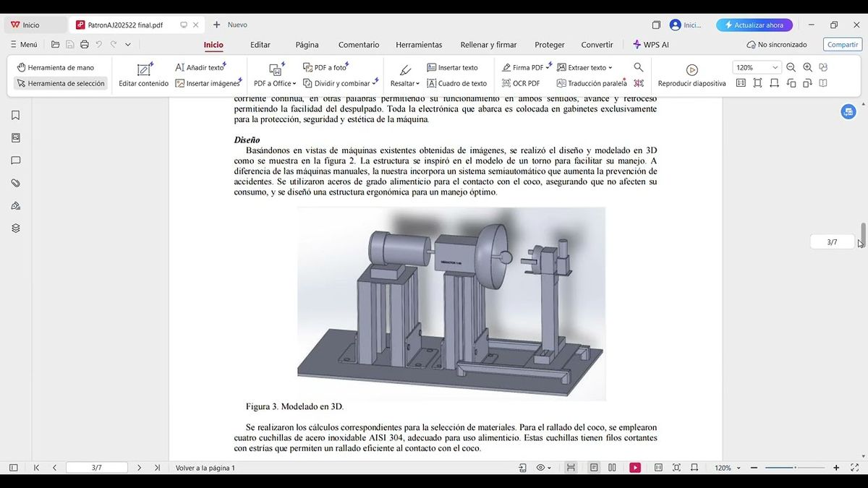The image size is (868, 488).
Task: Open the Convertir tab
Action: tap(597, 45)
